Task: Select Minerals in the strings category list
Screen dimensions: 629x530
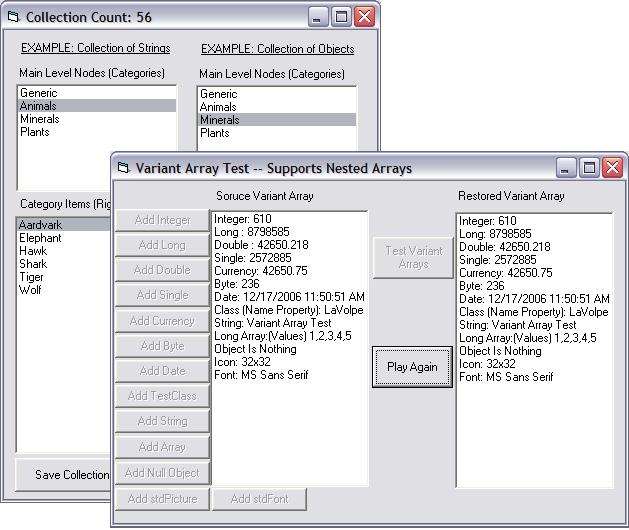Action: tap(40, 119)
